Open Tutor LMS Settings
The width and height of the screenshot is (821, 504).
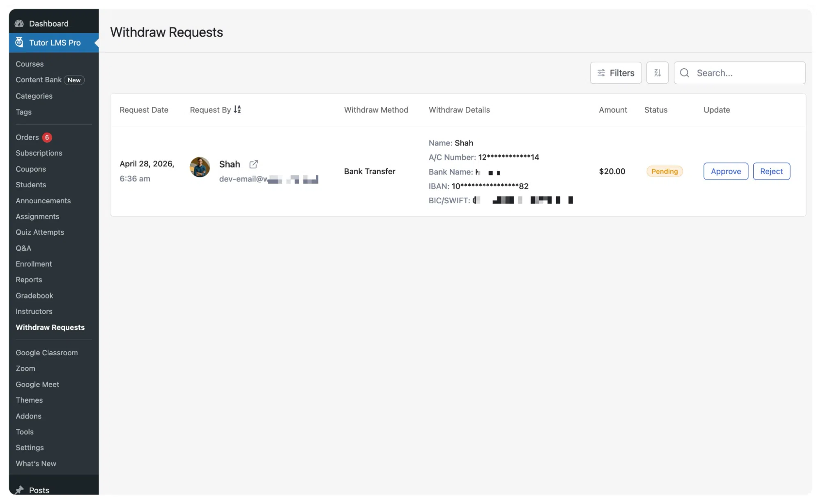click(x=30, y=447)
